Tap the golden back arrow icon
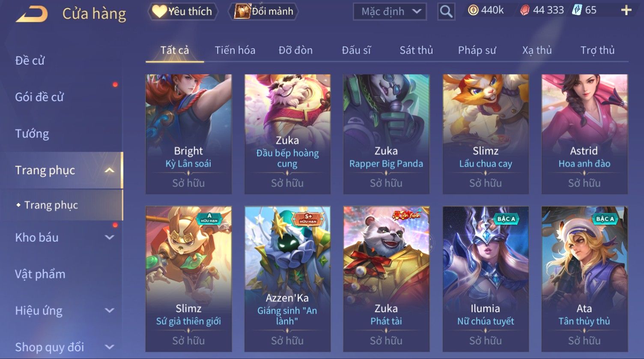The width and height of the screenshot is (644, 359). (x=32, y=14)
